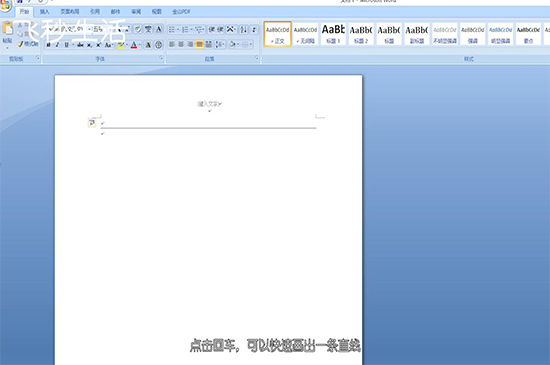
Task: Switch to the 邮件 tab
Action: [115, 12]
